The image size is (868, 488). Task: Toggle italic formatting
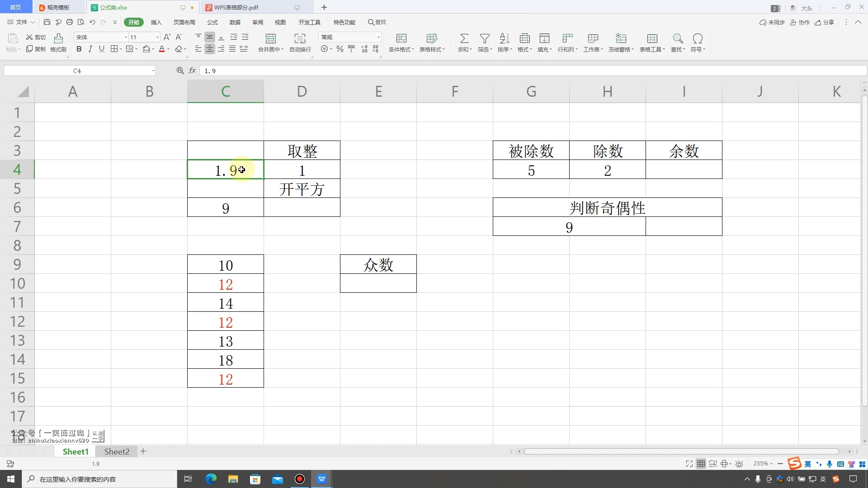tap(90, 49)
